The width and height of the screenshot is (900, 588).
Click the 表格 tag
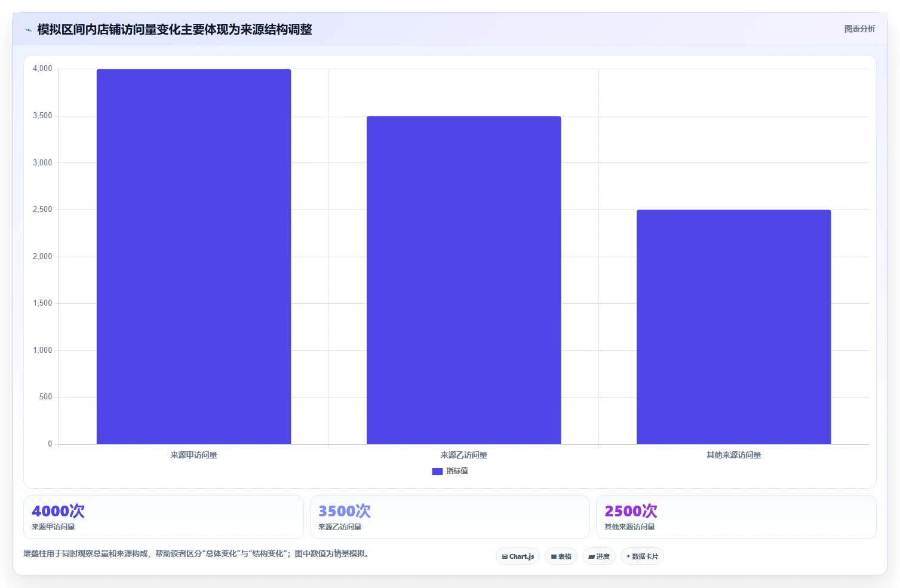click(561, 556)
